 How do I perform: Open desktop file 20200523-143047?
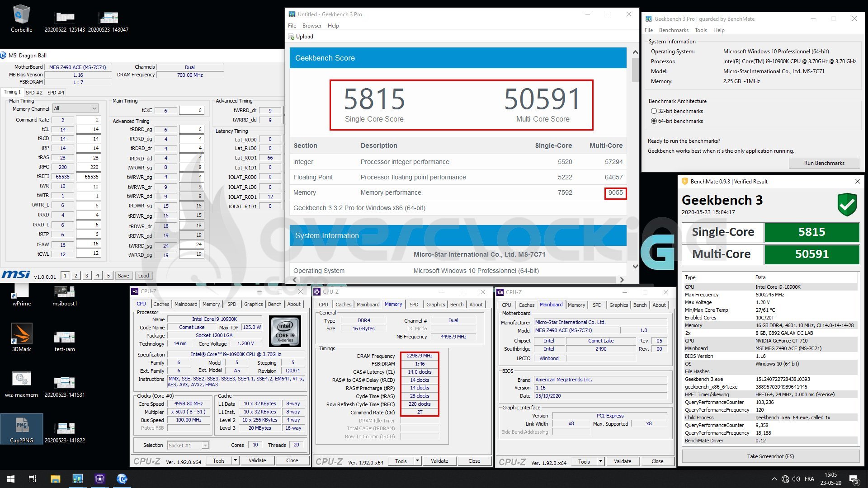tap(108, 21)
